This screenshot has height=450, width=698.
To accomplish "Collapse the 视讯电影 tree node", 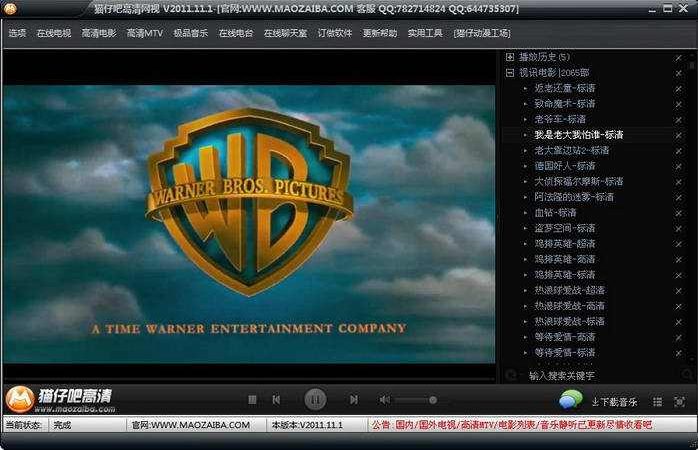I will (x=510, y=73).
